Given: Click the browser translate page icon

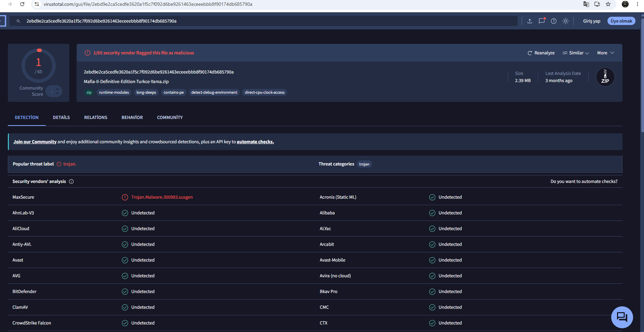Looking at the screenshot, I should coord(586,4).
